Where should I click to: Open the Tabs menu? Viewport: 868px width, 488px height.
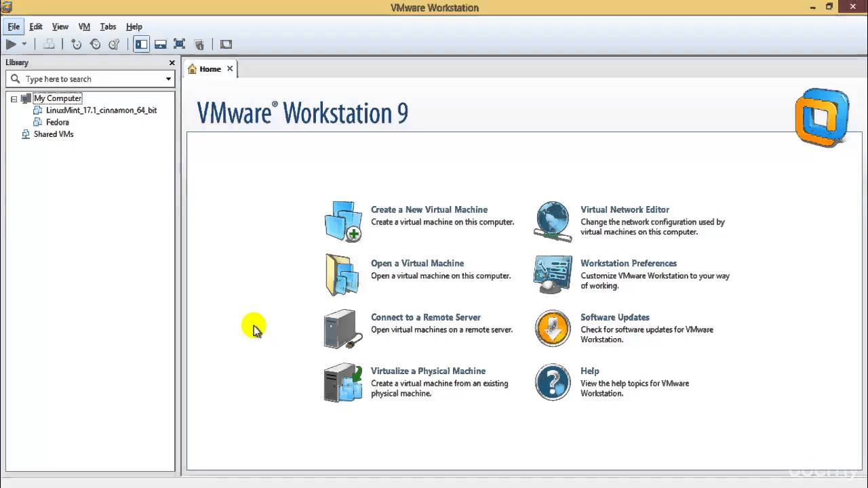point(108,26)
